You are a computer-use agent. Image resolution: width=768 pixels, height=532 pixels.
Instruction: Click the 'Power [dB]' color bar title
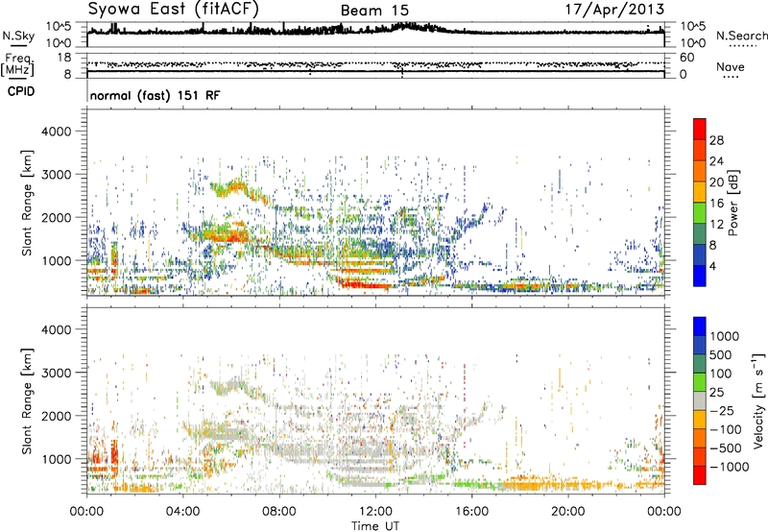click(x=733, y=203)
